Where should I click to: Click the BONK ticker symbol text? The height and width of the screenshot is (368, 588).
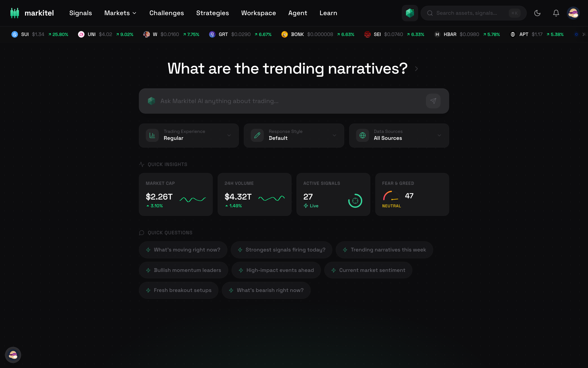[x=297, y=34]
